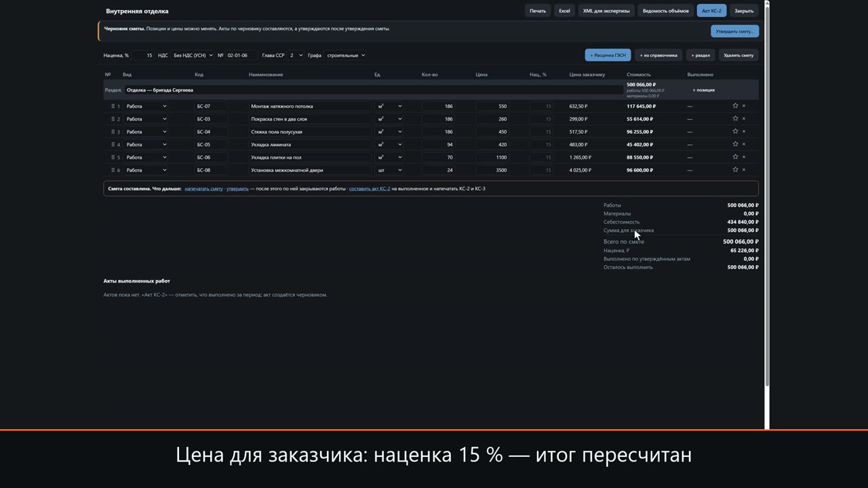Star the Установка межкомнатной двери row
Viewport: 868px width, 488px height.
(735, 170)
